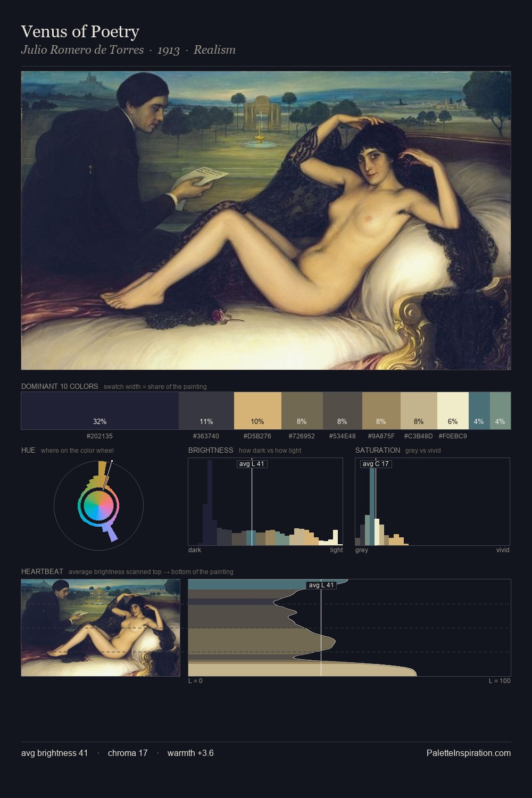
Task: Click the 32% dark navy swatch
Action: tap(100, 411)
